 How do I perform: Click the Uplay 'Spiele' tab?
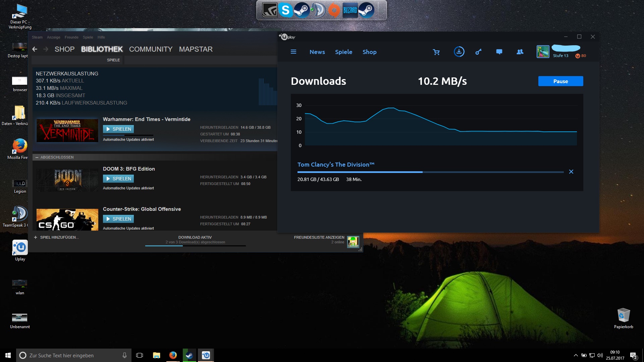343,52
